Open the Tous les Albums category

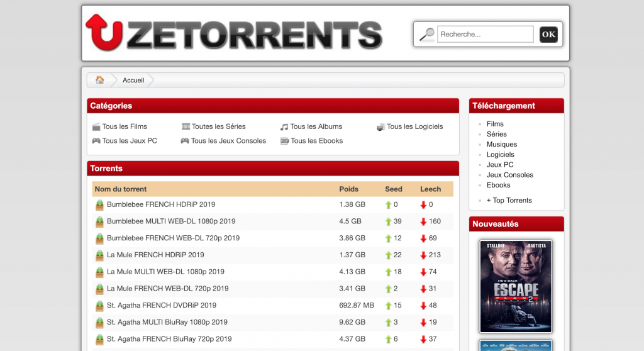[316, 126]
